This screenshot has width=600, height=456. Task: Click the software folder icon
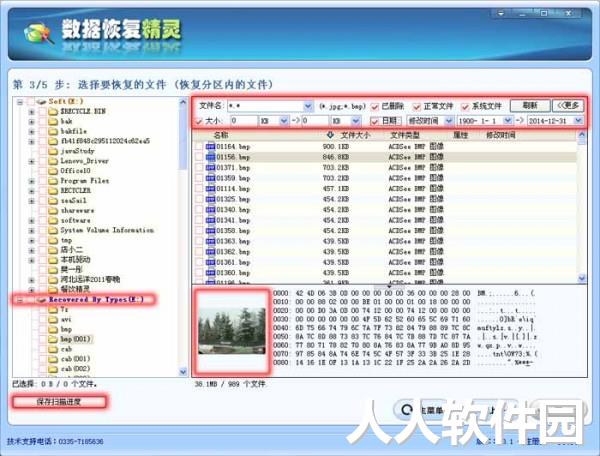click(53, 221)
